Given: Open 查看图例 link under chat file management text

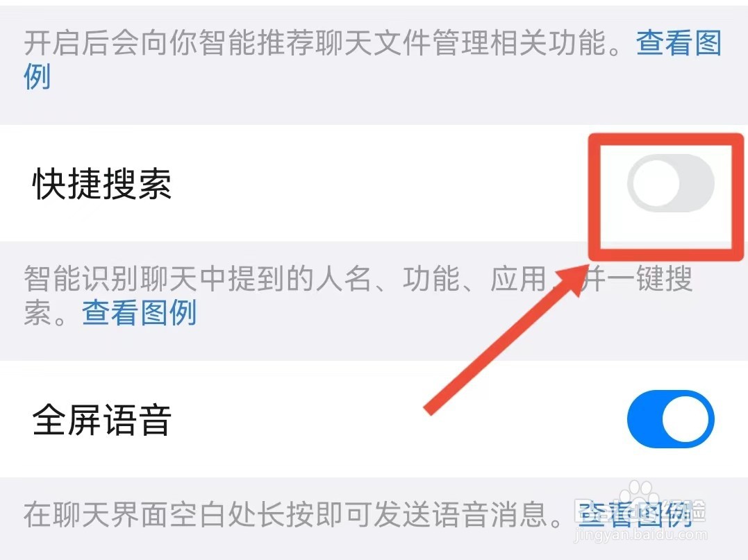Looking at the screenshot, I should [x=678, y=43].
